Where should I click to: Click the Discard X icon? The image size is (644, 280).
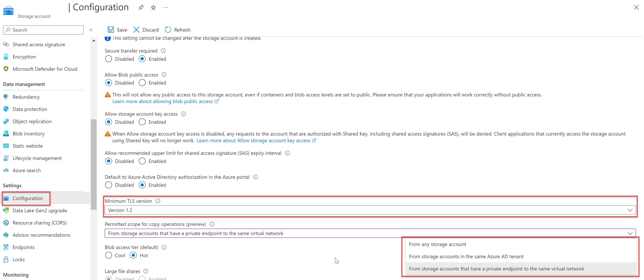136,30
